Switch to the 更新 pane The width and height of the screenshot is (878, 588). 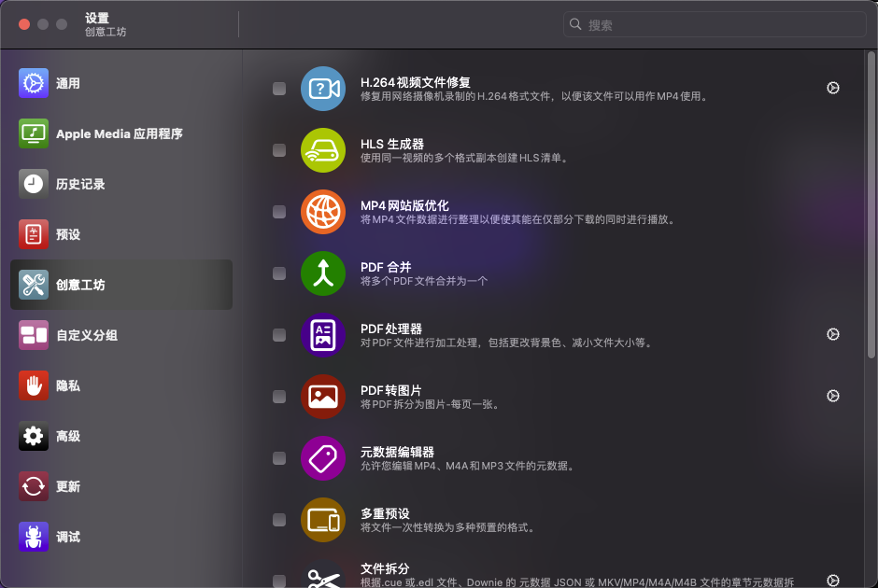[120, 486]
